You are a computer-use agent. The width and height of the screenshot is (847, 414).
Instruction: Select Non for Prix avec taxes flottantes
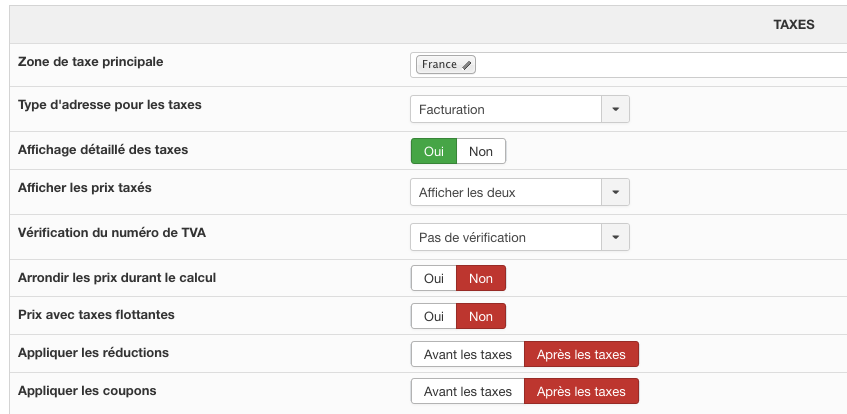click(x=481, y=317)
